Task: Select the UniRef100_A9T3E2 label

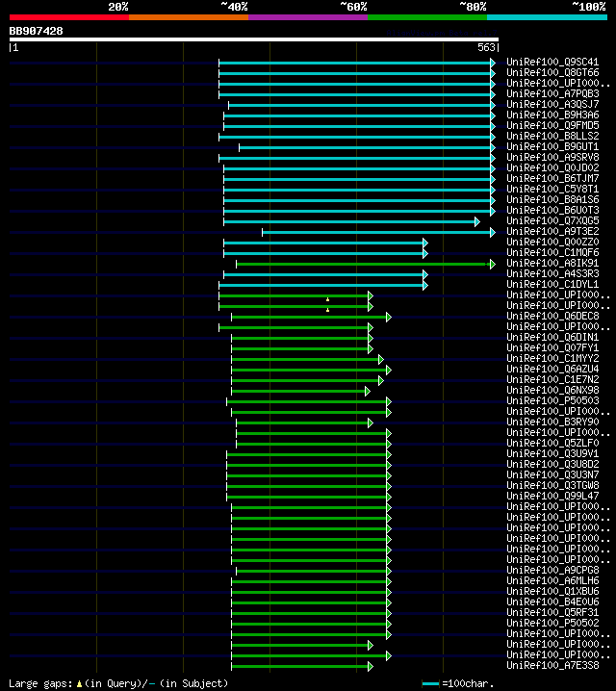Action: coord(552,231)
